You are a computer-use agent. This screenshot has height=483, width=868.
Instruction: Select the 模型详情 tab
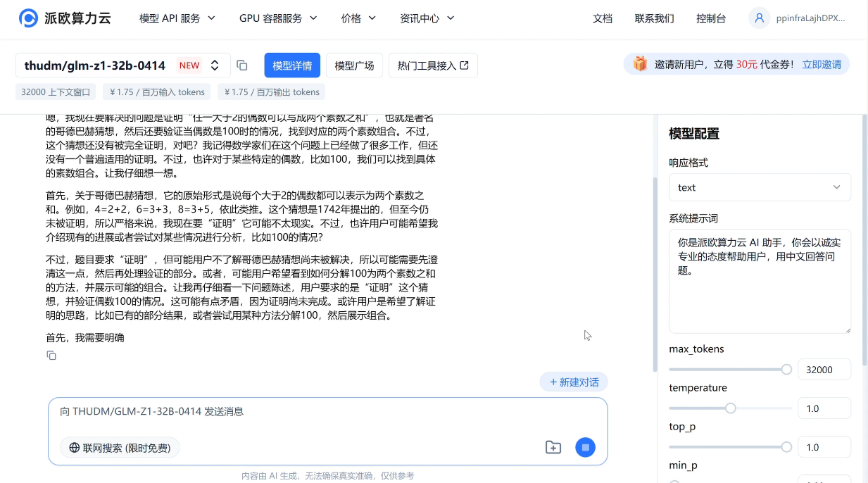coord(292,65)
